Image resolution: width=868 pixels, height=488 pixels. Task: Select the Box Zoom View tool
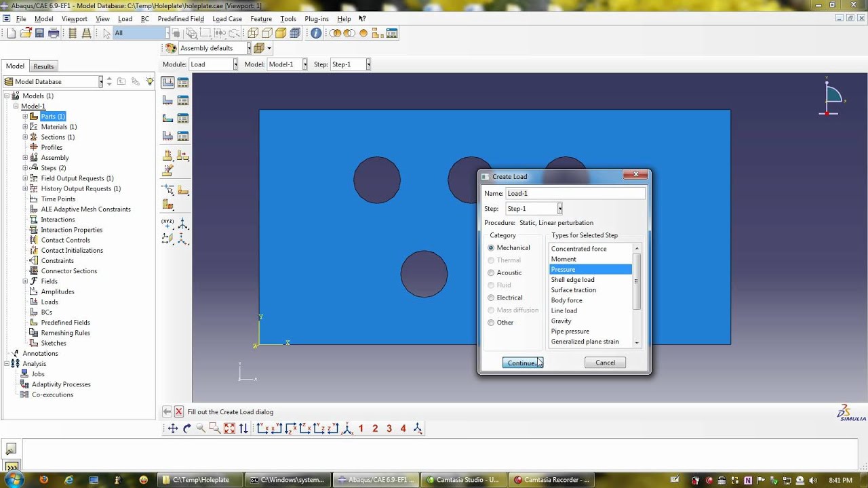(x=215, y=428)
